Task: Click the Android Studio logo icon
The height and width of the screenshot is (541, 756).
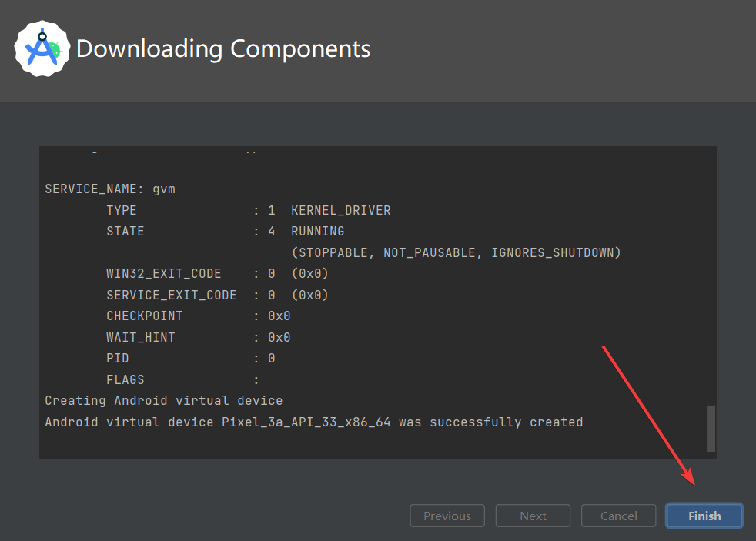Action: tap(42, 48)
